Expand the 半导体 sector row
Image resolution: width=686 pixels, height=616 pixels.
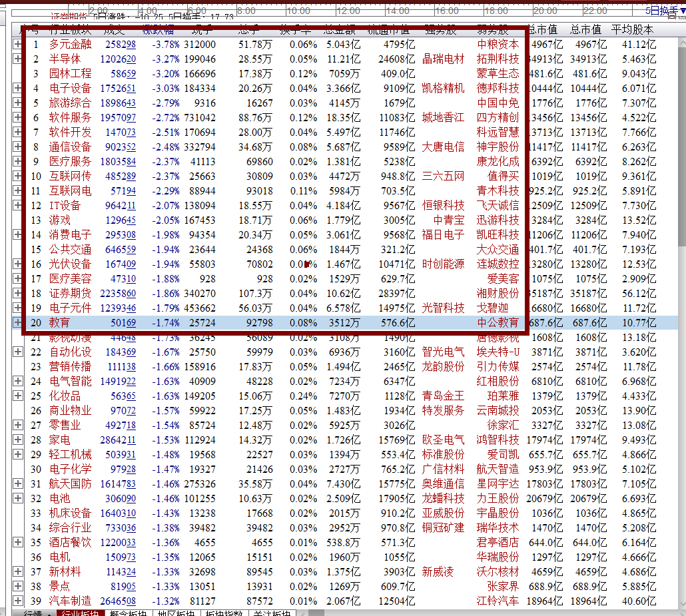pyautogui.click(x=17, y=59)
